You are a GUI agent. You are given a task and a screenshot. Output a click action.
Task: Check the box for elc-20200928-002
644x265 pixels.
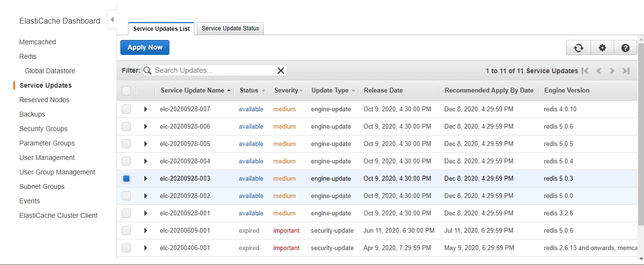[x=126, y=196]
